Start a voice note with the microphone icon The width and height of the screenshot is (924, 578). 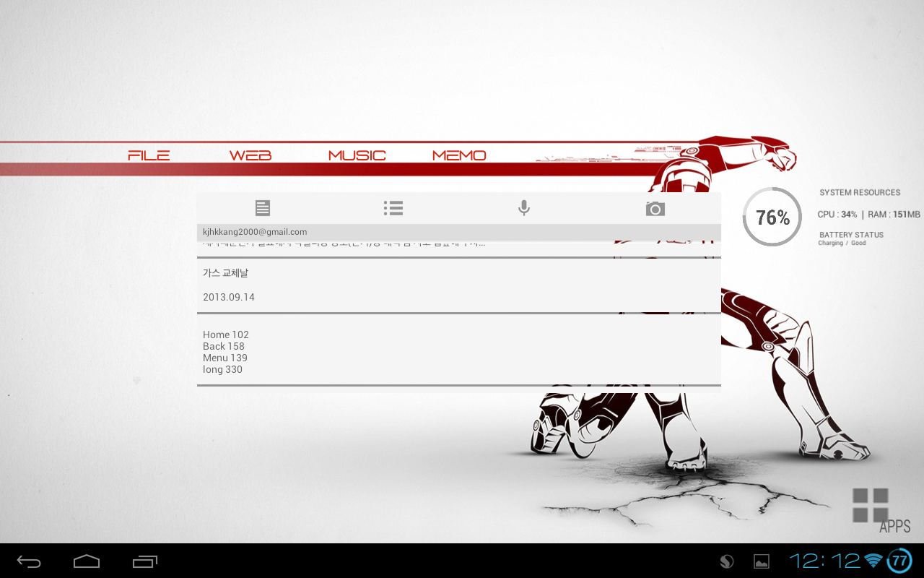tap(524, 208)
